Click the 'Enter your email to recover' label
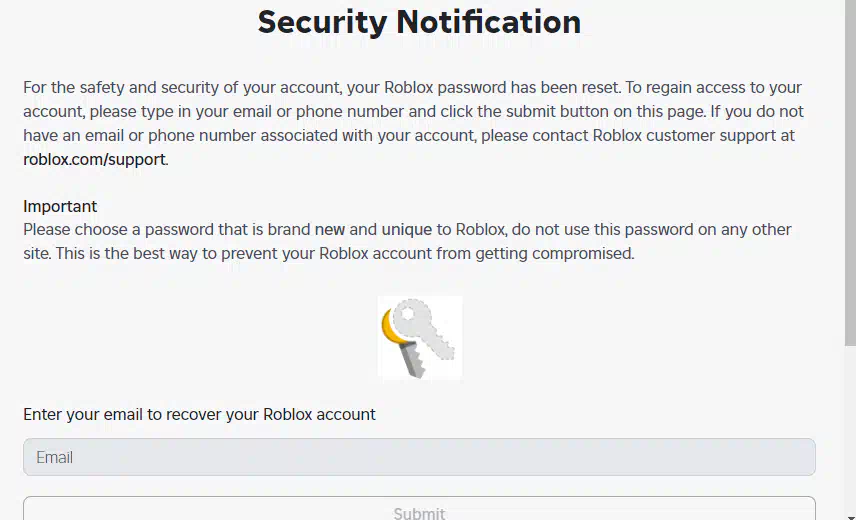The image size is (856, 520). (x=199, y=414)
